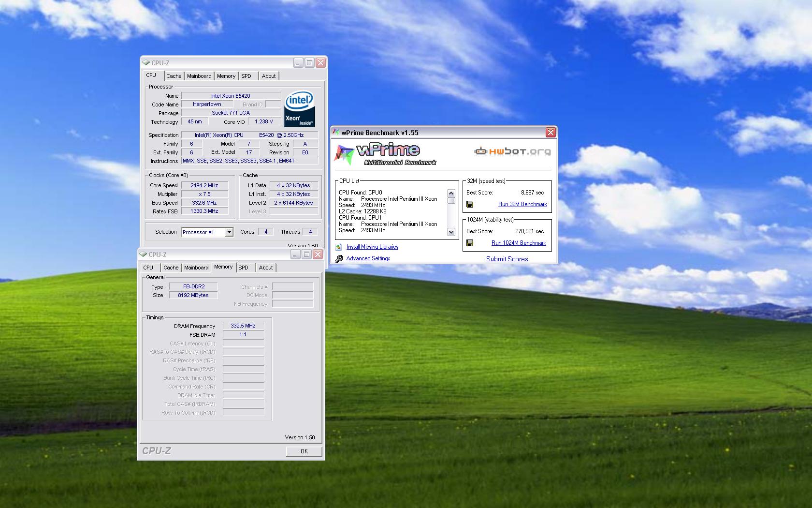Close the bottom CPU-Z Memory window
This screenshot has height=508, width=812.
(318, 254)
